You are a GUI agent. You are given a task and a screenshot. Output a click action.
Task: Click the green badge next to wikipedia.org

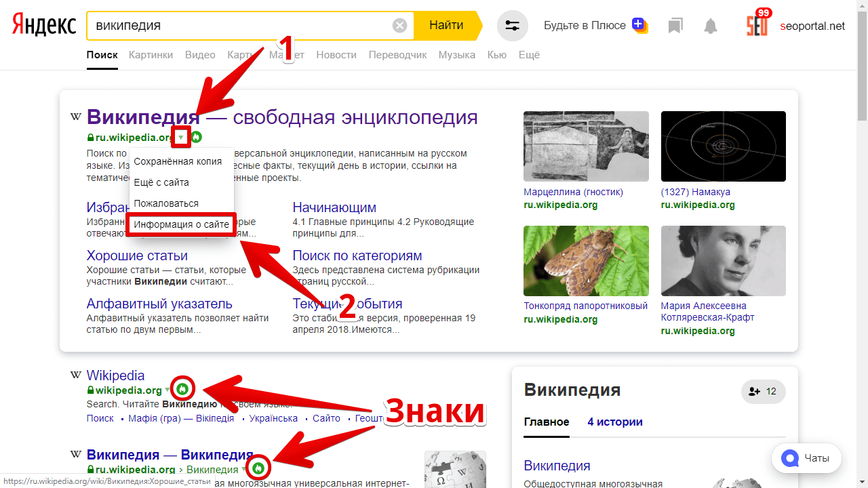[182, 390]
